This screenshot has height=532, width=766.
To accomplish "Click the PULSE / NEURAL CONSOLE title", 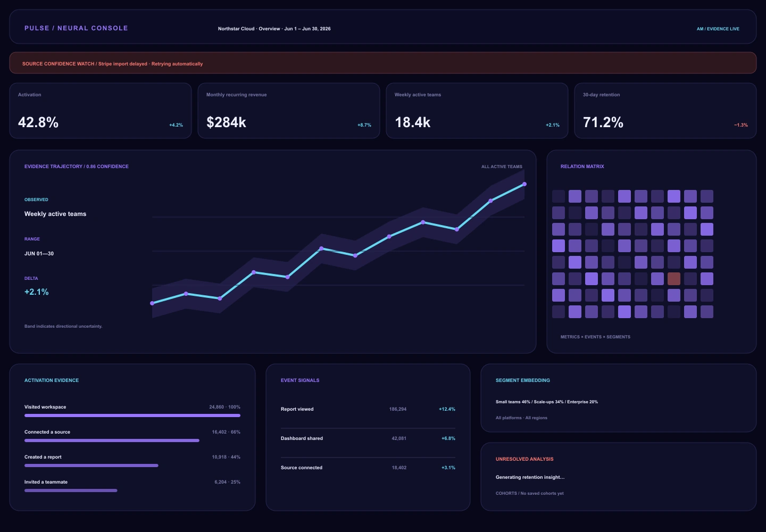I will 76,28.
